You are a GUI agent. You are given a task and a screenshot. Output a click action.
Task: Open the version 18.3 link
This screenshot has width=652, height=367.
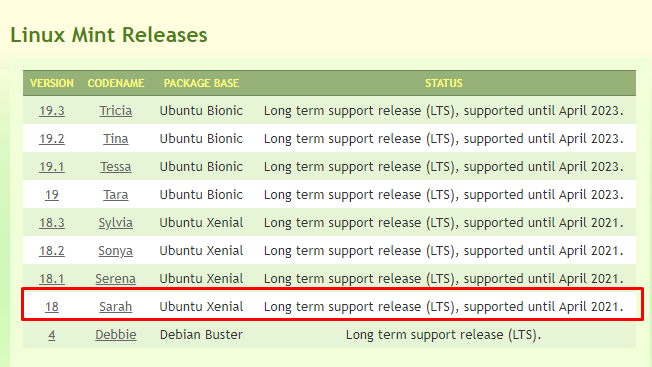(52, 223)
